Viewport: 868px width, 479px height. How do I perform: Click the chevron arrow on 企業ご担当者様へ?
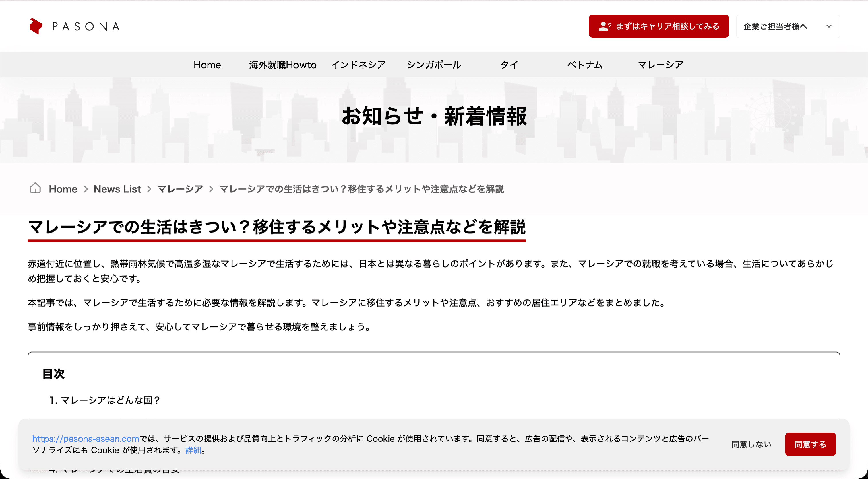829,26
